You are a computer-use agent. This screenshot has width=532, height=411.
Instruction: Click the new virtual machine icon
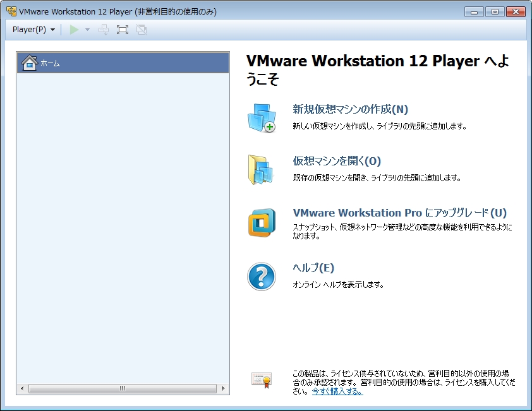[x=262, y=118]
